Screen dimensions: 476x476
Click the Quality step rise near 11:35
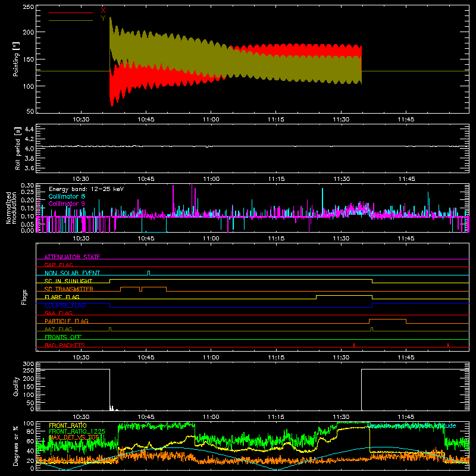[362, 390]
